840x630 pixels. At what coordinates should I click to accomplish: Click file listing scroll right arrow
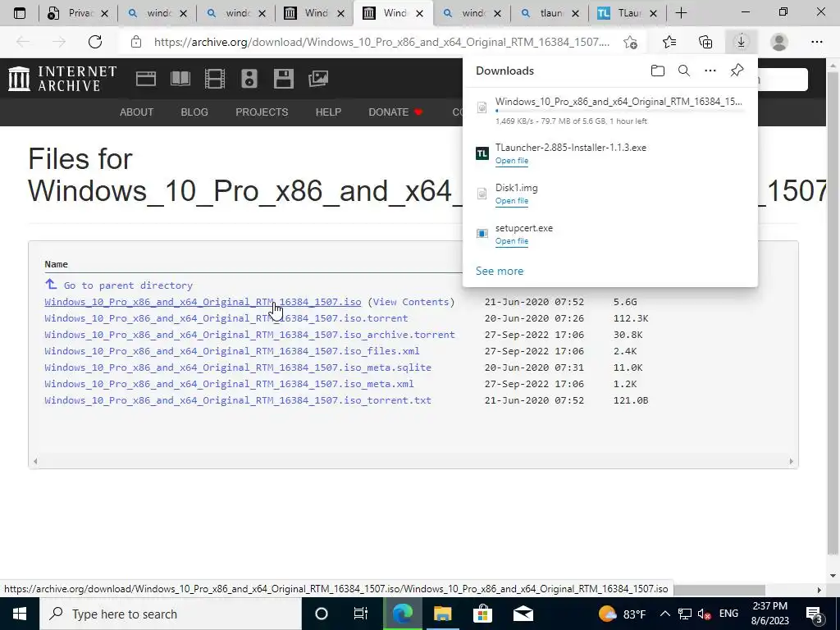tap(791, 461)
